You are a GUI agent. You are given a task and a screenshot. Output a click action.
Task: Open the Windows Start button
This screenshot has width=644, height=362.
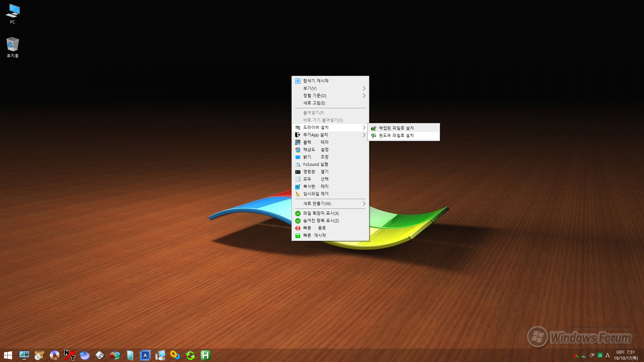click(8, 355)
